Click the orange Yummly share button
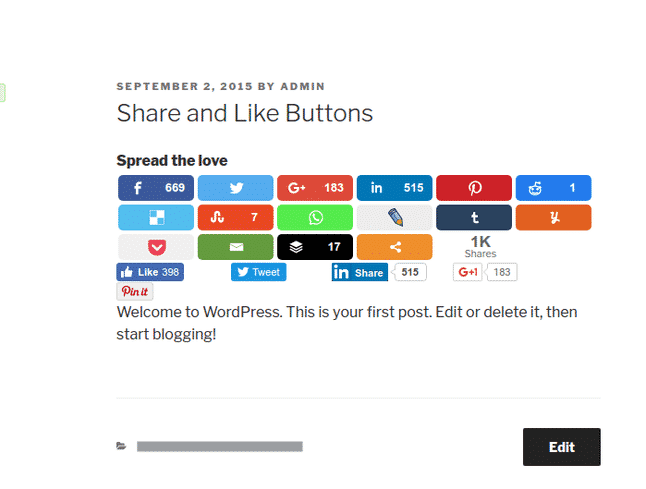This screenshot has width=646, height=489. click(553, 217)
